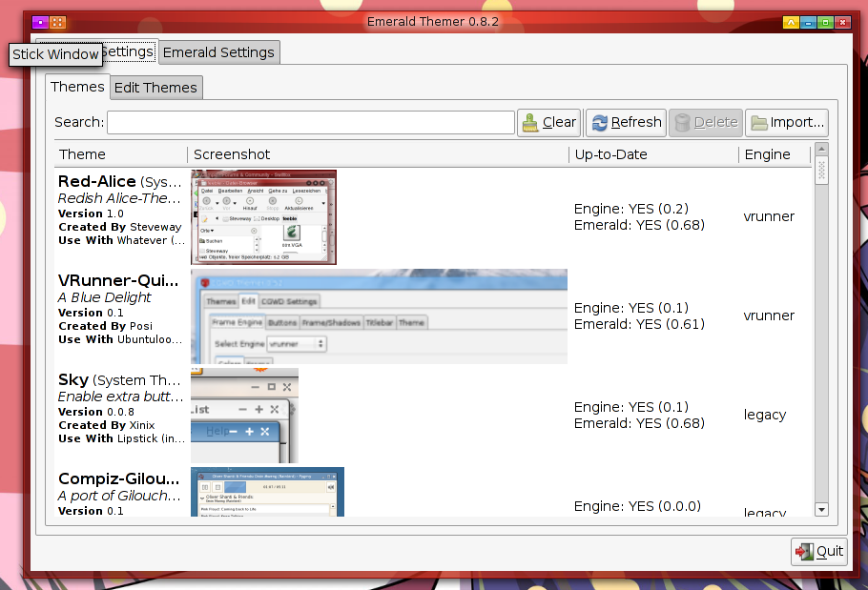868x590 pixels.
Task: Click the greyed Delete button
Action: click(706, 122)
